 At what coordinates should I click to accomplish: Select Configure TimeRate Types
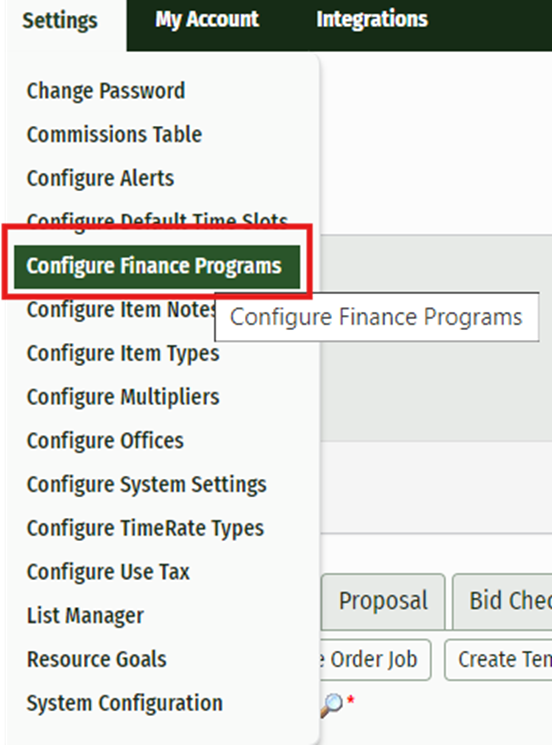tap(145, 528)
